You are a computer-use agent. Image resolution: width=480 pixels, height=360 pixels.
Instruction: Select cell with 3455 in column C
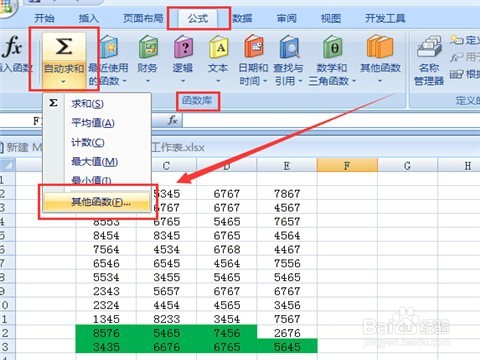click(166, 277)
